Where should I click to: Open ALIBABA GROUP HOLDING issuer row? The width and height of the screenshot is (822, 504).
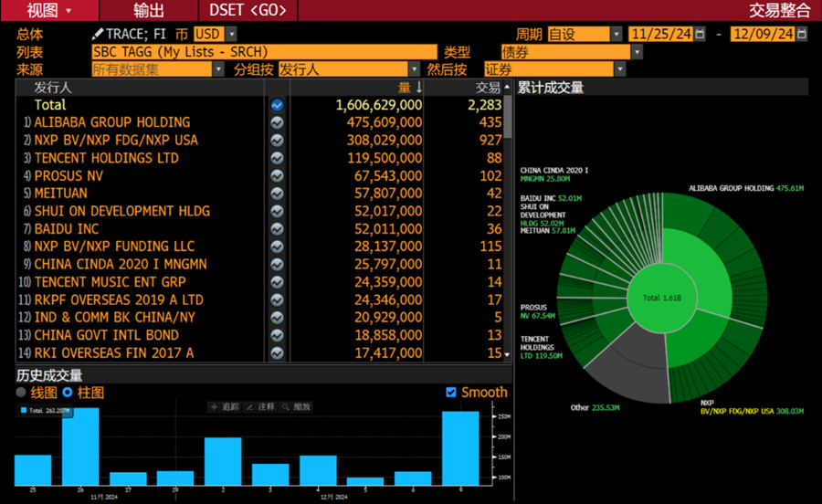112,122
